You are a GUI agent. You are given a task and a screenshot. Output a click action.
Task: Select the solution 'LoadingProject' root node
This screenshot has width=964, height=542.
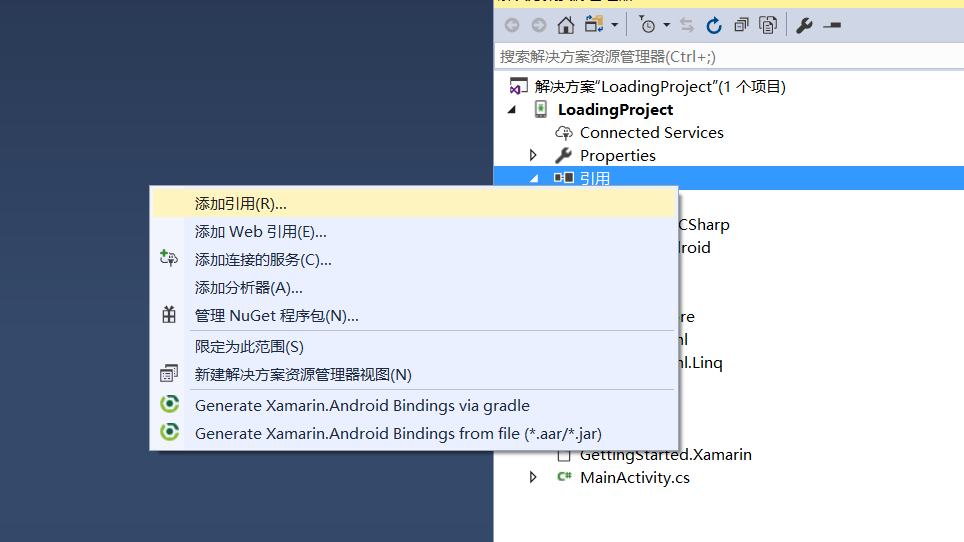coord(660,87)
